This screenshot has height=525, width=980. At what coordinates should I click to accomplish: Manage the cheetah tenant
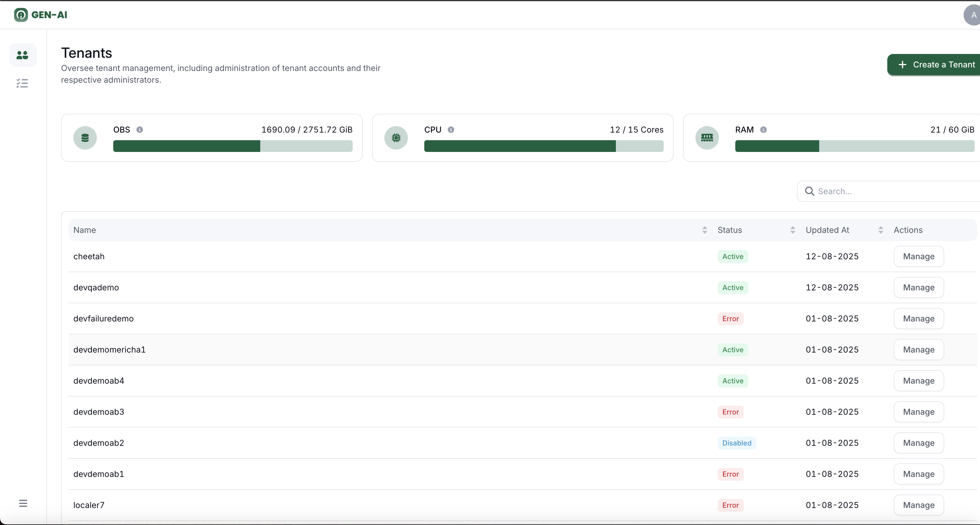tap(918, 257)
